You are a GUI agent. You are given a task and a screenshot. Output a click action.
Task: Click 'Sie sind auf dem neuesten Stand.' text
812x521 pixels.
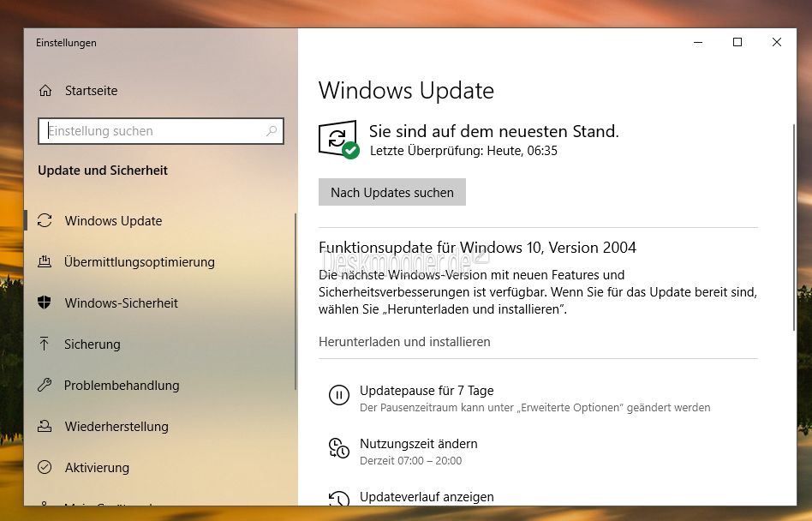[x=493, y=131]
